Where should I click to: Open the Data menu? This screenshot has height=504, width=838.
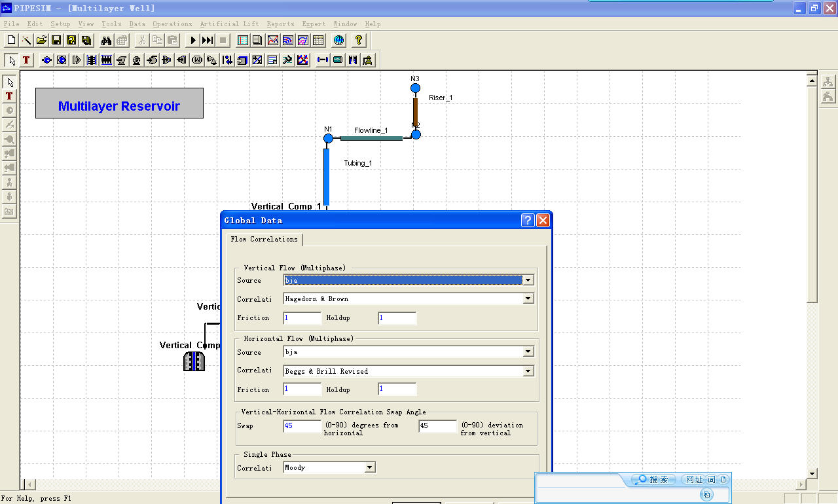[x=137, y=24]
